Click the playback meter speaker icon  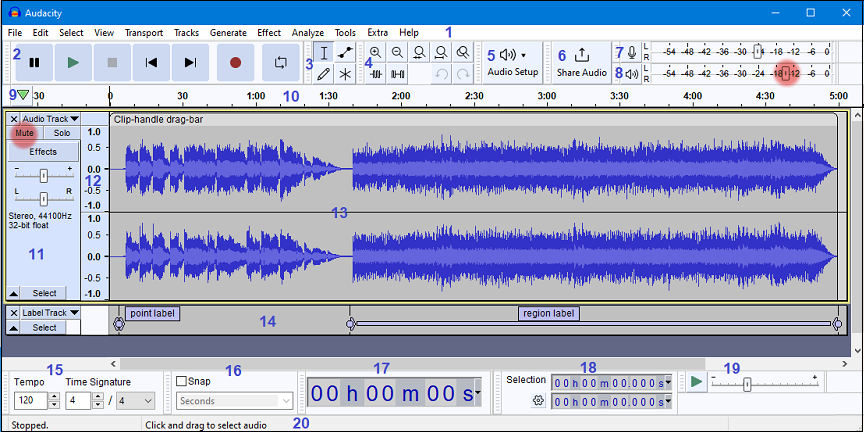pos(631,73)
